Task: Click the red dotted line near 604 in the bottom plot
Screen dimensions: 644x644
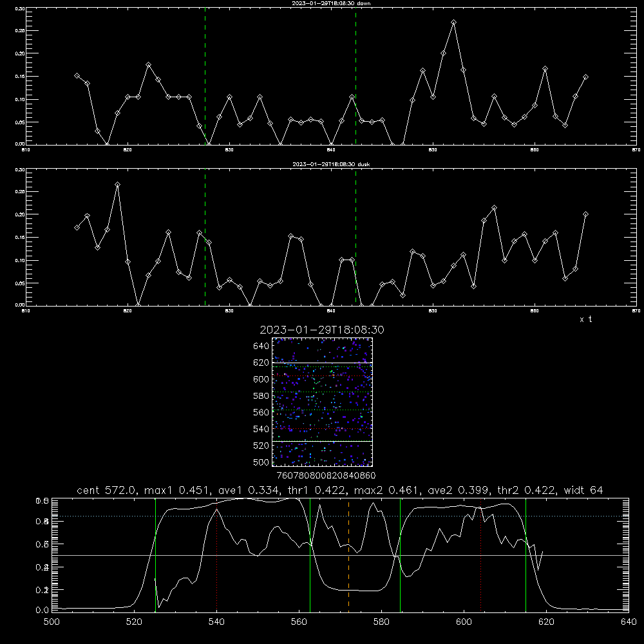Action: pos(480,554)
